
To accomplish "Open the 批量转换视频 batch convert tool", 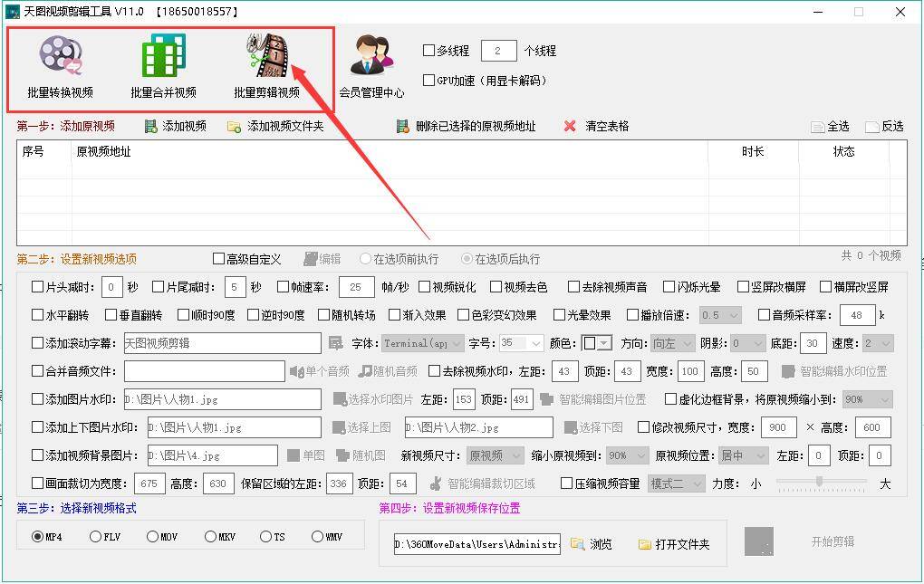I will (x=60, y=66).
